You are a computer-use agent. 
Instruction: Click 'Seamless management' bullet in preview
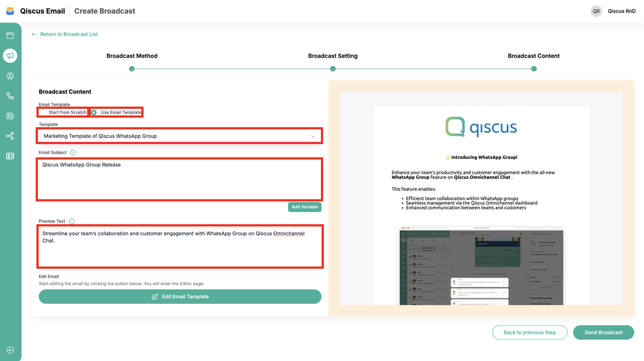[471, 203]
